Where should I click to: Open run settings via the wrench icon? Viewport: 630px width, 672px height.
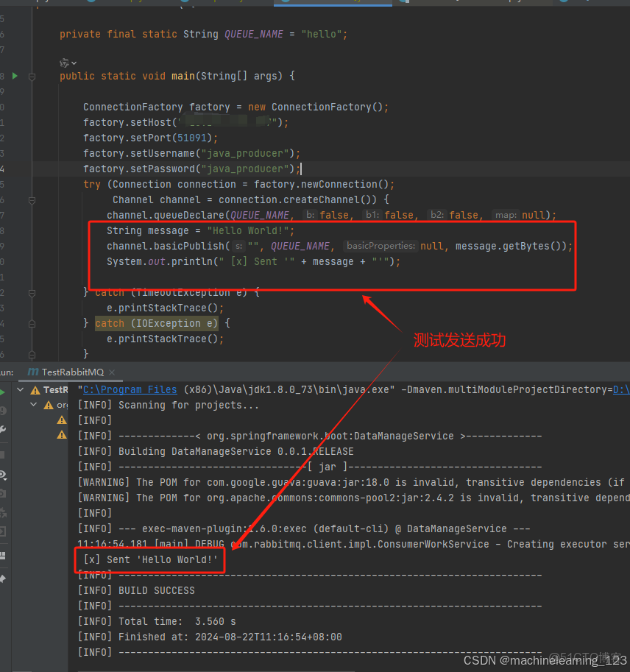coord(2,429)
